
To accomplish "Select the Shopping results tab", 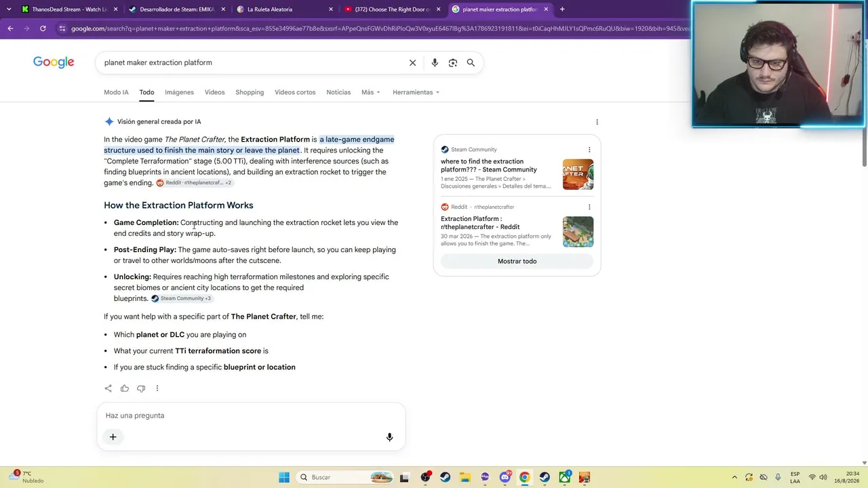I will point(250,92).
